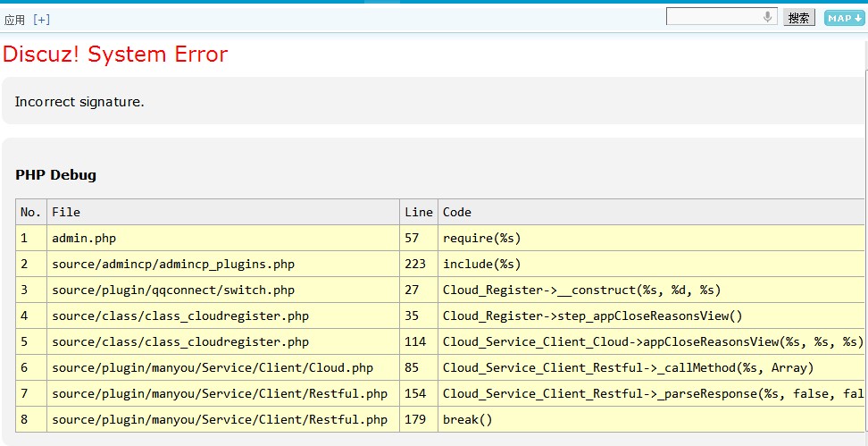Image resolution: width=868 pixels, height=446 pixels.
Task: Select the admincp_plugins.php file path cell
Action: pos(173,264)
